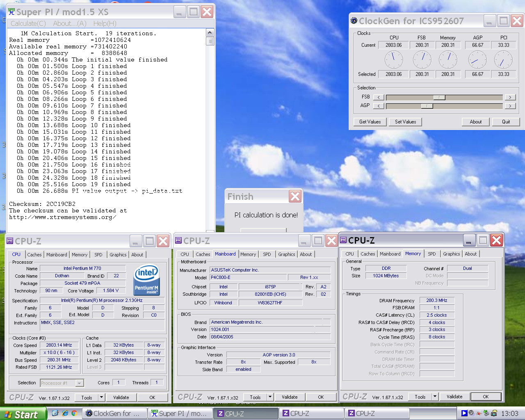
Task: Open the Calculate(C) menu in Super PI
Action: (x=28, y=23)
